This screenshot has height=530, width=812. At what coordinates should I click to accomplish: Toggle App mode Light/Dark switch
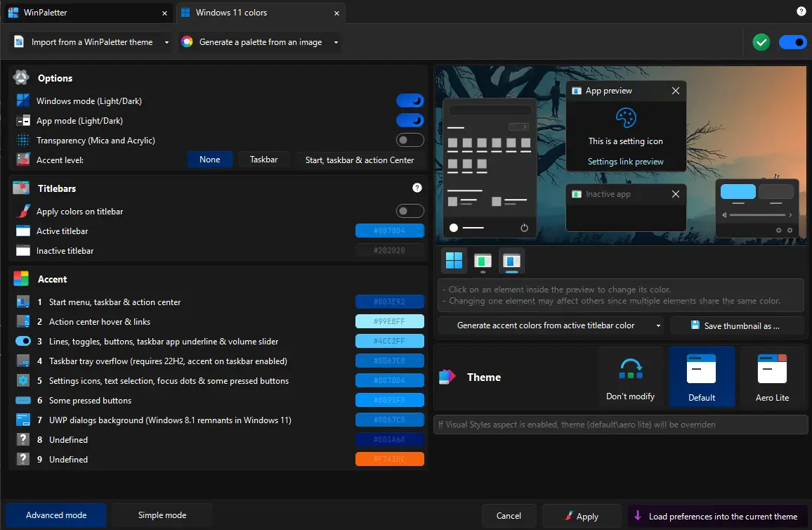click(410, 120)
